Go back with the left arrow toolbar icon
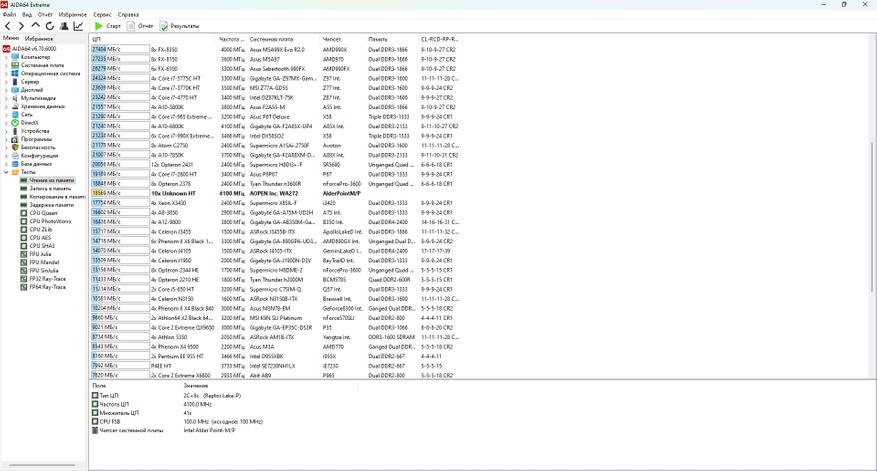This screenshot has width=877, height=471. point(7,26)
